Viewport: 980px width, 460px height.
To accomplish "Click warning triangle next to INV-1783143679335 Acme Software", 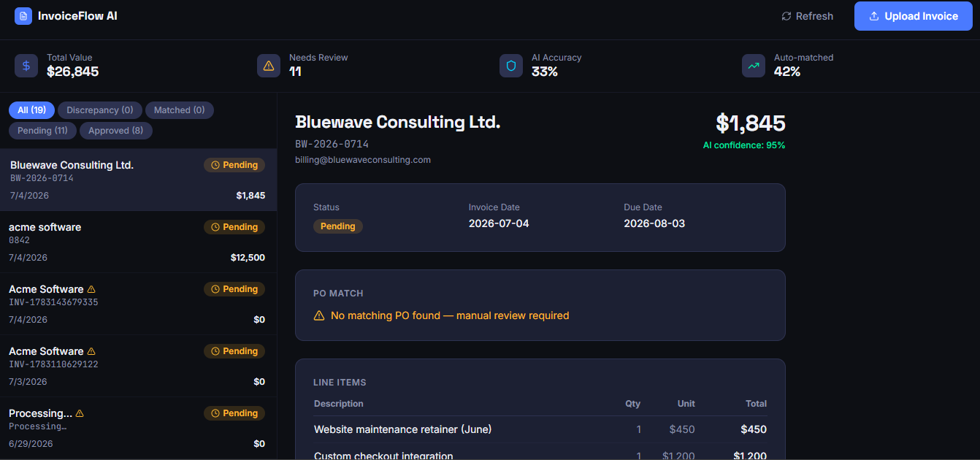I will [x=91, y=289].
